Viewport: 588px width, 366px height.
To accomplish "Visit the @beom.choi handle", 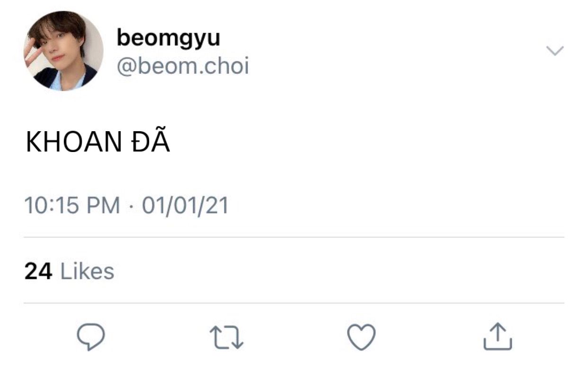I will 183,66.
